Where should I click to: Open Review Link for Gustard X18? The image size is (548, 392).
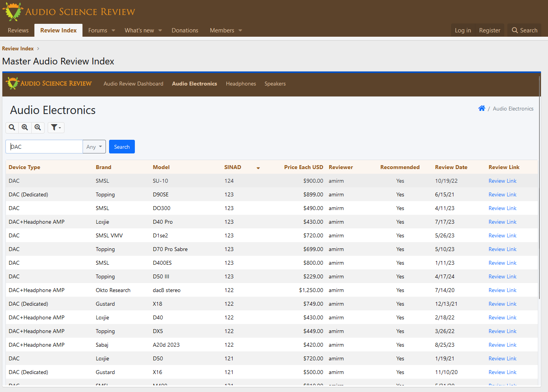click(x=502, y=304)
